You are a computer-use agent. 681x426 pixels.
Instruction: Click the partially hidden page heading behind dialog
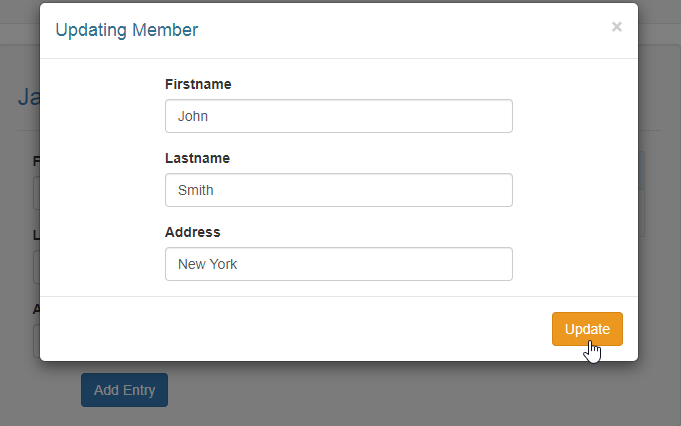coord(28,97)
